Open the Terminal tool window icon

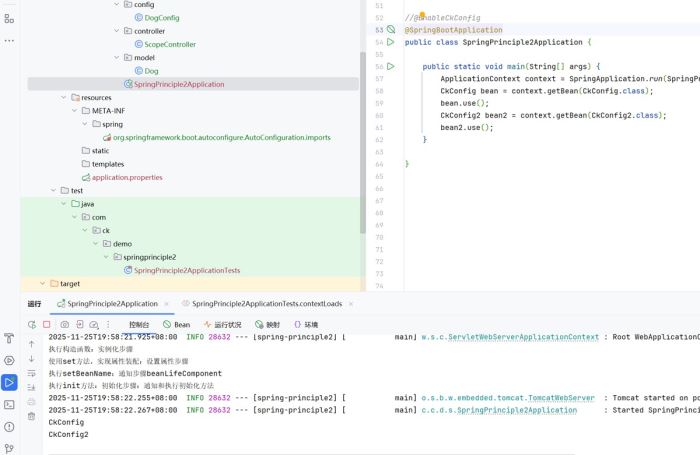(9, 404)
